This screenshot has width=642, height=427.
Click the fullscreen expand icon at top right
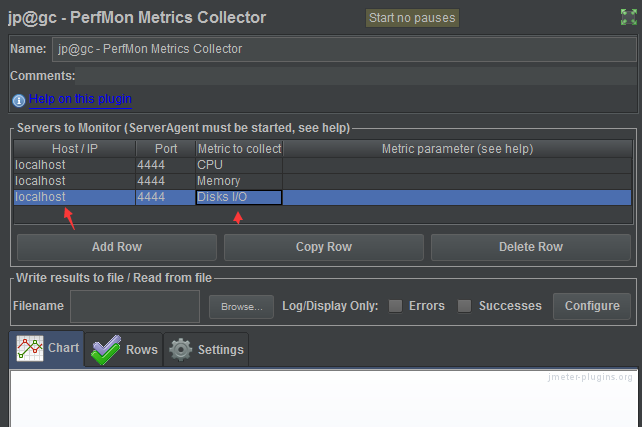coord(628,17)
